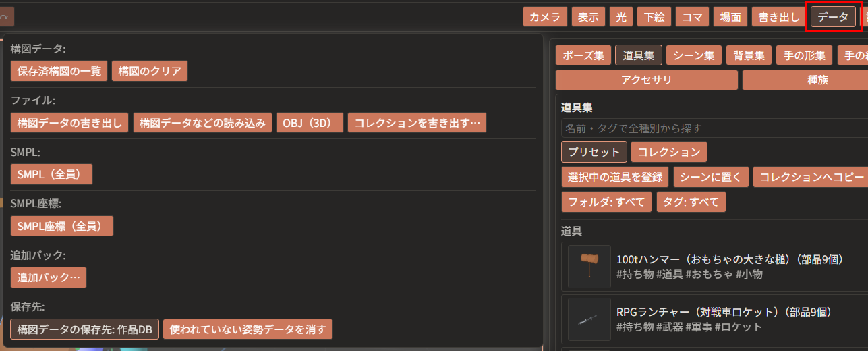Open タグ: すべて filter dropdown

[x=691, y=202]
